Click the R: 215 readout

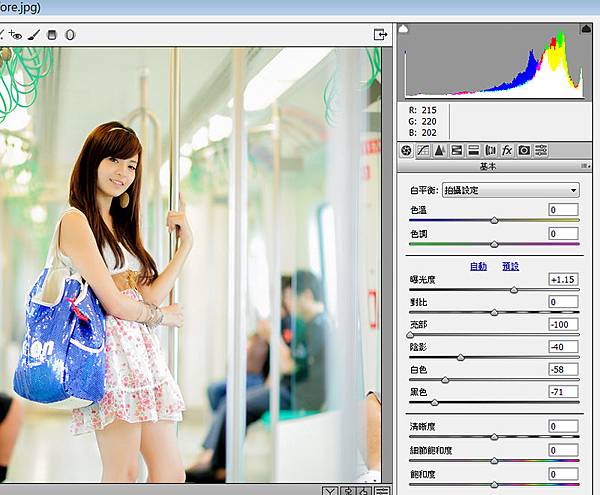tap(423, 110)
